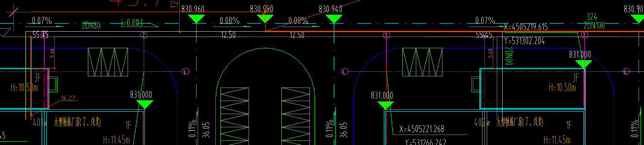Pick the 831.000 triangle beside X=4505221.268 label

tap(385, 105)
